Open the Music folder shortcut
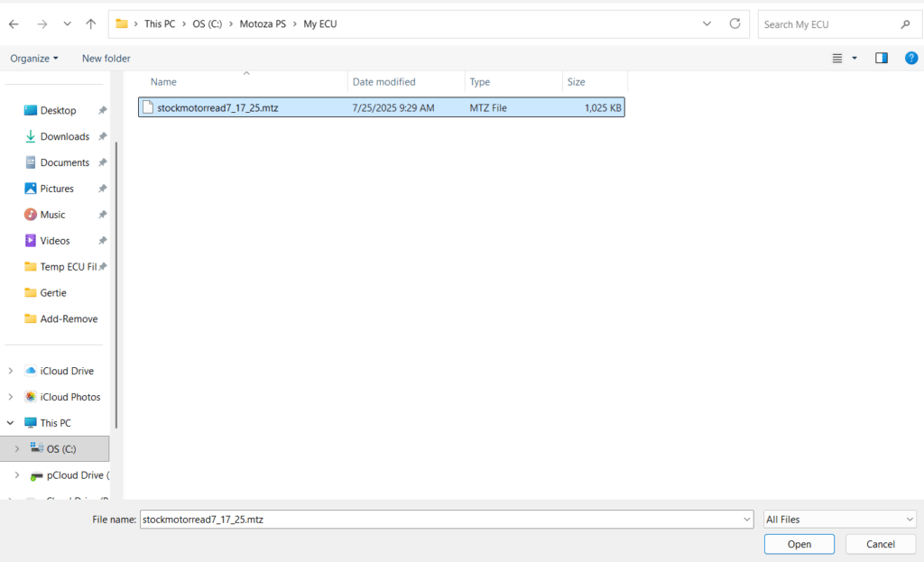 [x=52, y=215]
